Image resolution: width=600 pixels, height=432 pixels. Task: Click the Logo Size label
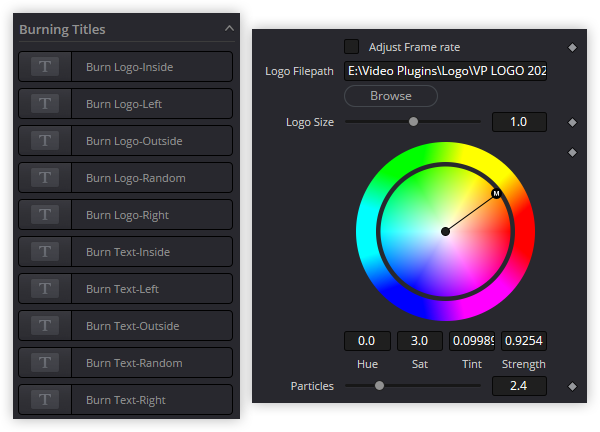(310, 122)
